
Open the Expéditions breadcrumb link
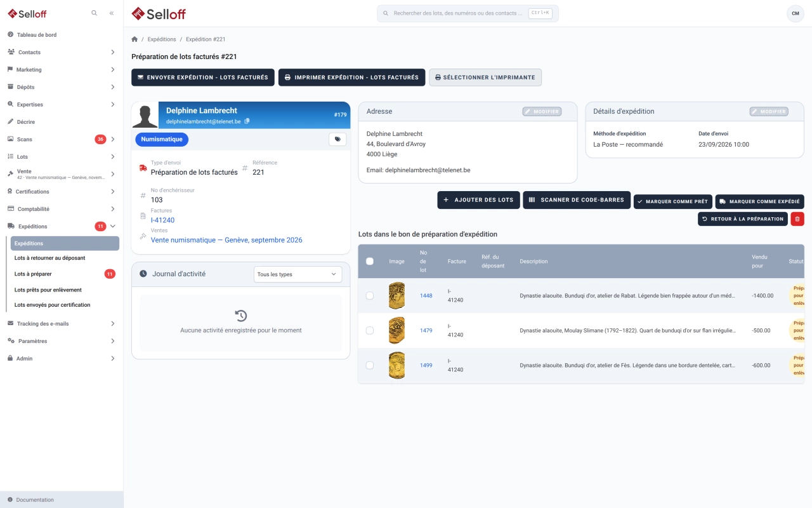(162, 39)
